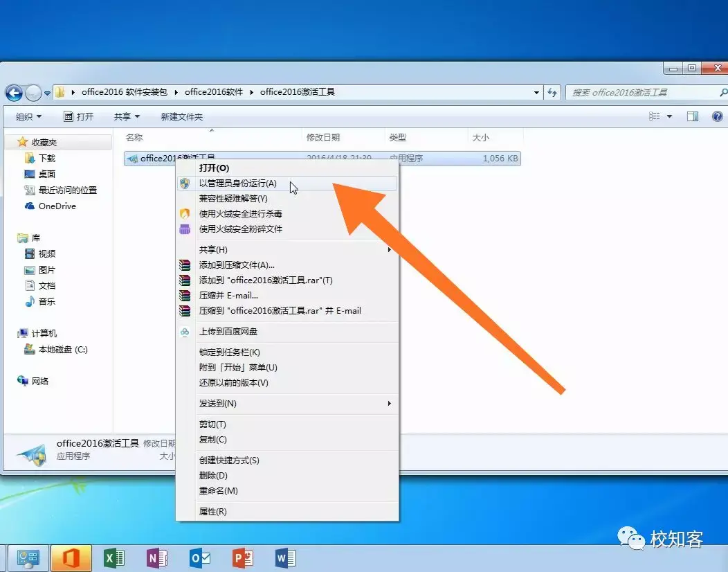Launch Excel from the taskbar

[x=113, y=558]
